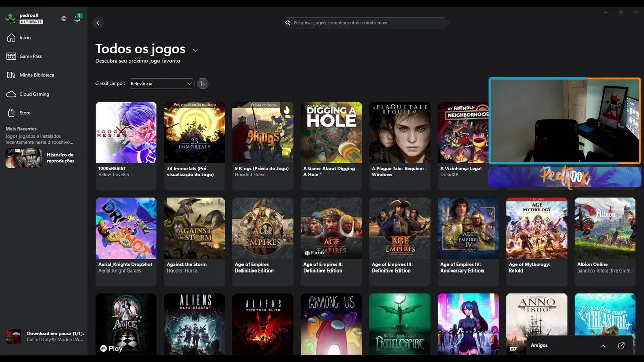Open Age of Empires III tile
The width and height of the screenshot is (644, 362).
[x=399, y=241]
